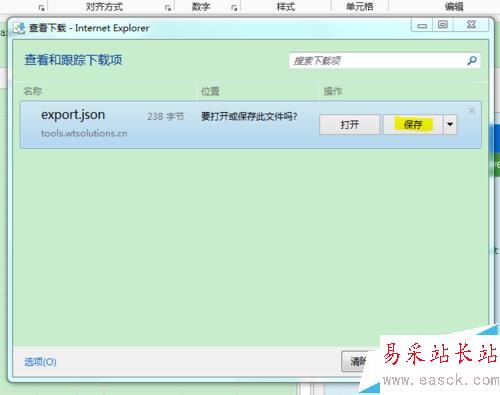The width and height of the screenshot is (500, 395).
Task: Click the '查看和跟踪下载项' heading
Action: click(x=73, y=60)
